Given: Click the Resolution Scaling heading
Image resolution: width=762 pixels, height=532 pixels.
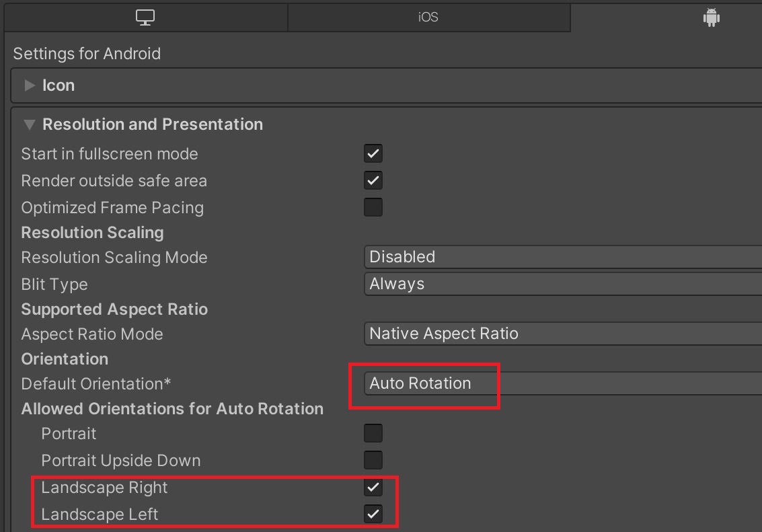Looking at the screenshot, I should click(x=92, y=233).
